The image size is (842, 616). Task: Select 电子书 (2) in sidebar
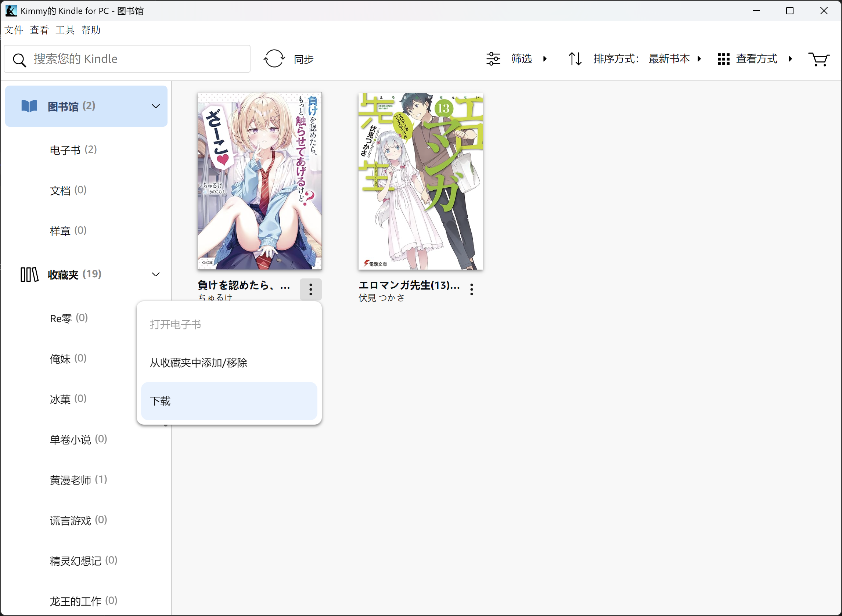tap(73, 150)
